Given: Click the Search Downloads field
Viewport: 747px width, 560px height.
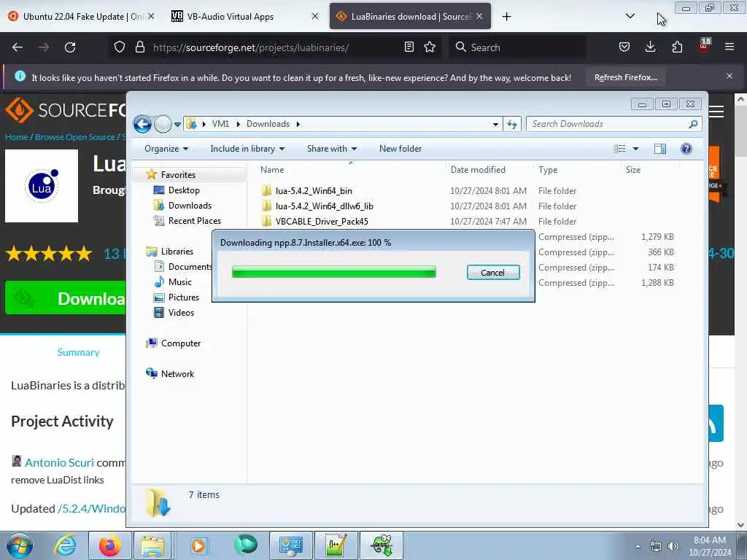Looking at the screenshot, I should (x=614, y=124).
